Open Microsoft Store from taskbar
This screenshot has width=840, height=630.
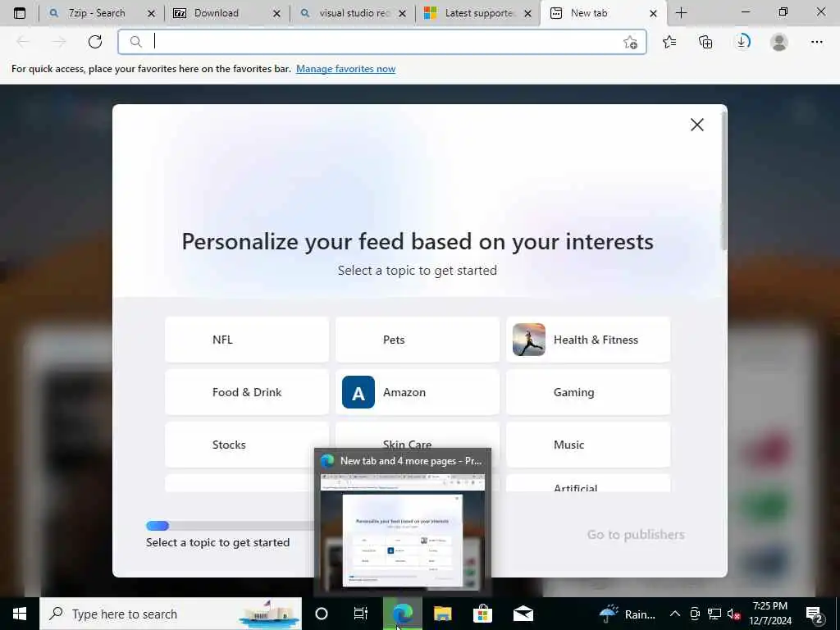coord(482,614)
